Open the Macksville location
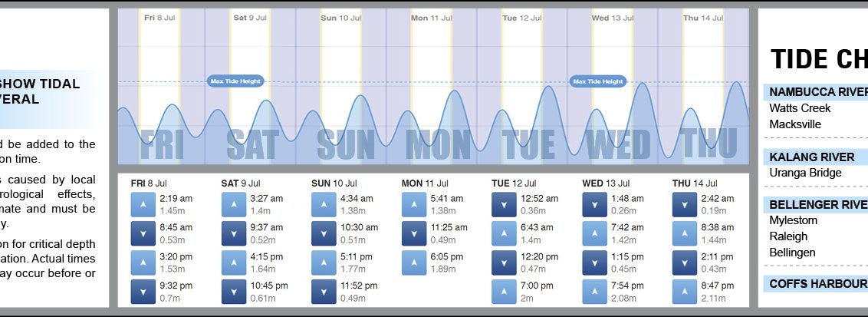 pyautogui.click(x=795, y=124)
